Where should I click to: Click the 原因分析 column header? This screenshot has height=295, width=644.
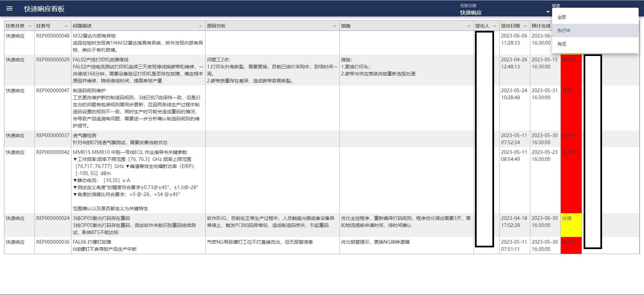point(272,26)
